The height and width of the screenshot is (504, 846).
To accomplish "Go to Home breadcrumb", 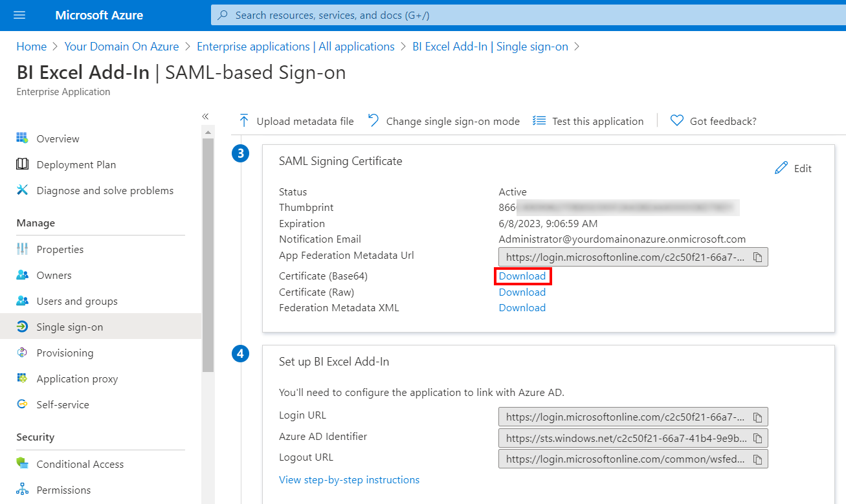I will [x=32, y=47].
